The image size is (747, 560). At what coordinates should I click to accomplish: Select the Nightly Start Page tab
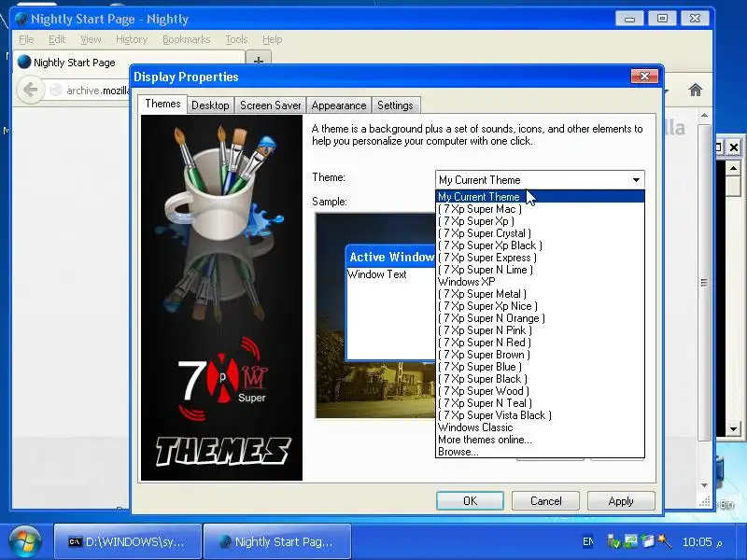[129, 63]
